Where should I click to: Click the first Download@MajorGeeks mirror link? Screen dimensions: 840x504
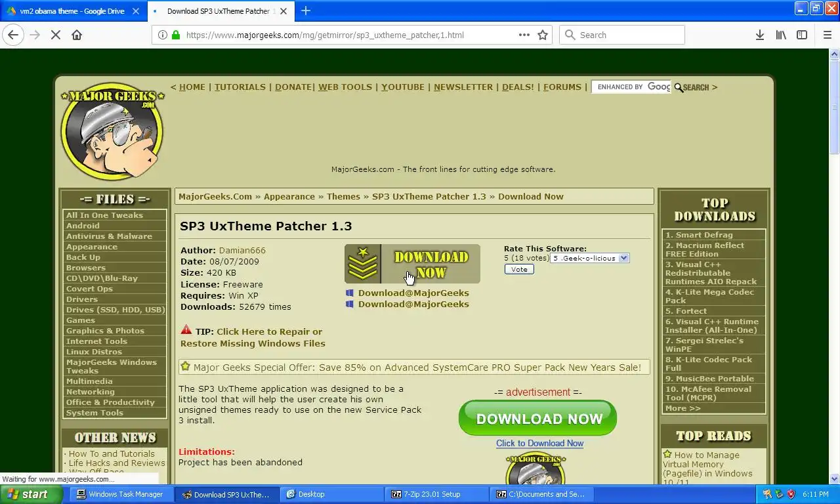coord(413,293)
